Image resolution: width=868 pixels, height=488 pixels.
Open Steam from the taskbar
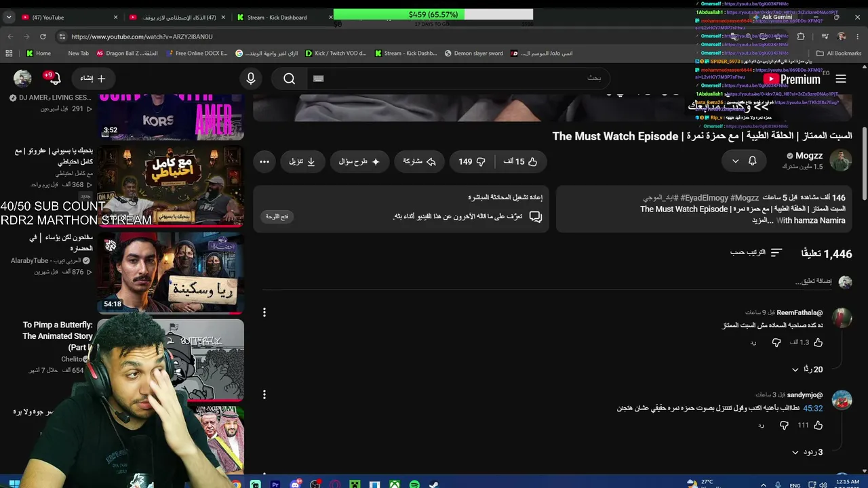(x=433, y=484)
